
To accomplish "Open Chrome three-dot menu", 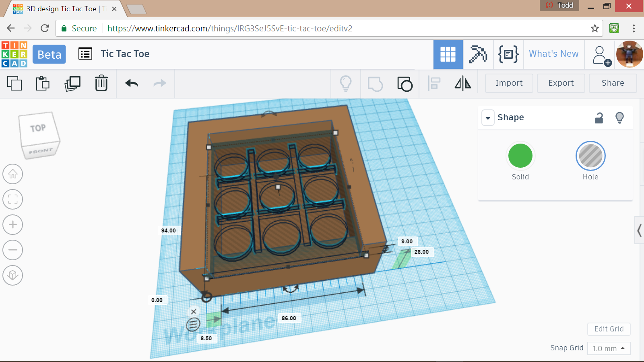I will (634, 28).
